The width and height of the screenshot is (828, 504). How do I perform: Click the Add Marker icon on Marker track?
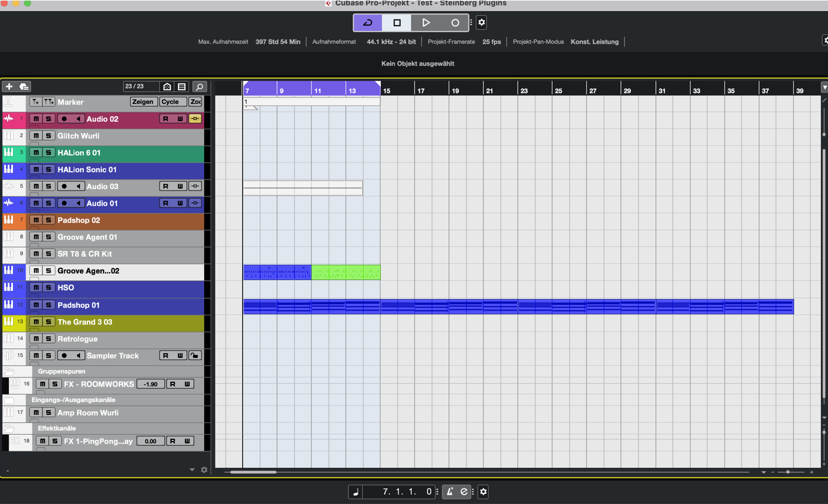36,102
